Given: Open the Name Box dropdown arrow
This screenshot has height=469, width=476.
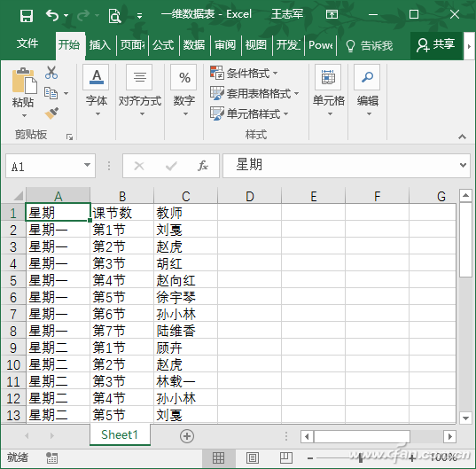Looking at the screenshot, I should tap(87, 165).
